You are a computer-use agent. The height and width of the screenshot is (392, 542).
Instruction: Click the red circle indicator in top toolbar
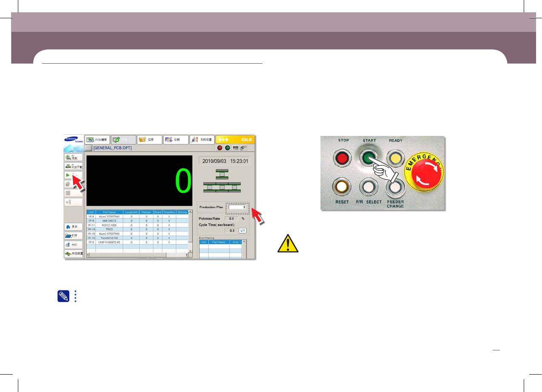(220, 148)
